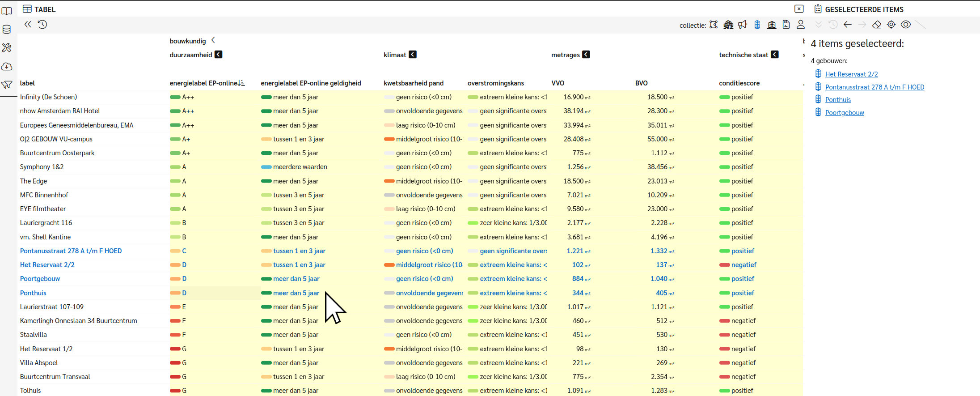The height and width of the screenshot is (396, 980).
Task: Toggle the blue buildings collection icon
Action: tap(757, 25)
